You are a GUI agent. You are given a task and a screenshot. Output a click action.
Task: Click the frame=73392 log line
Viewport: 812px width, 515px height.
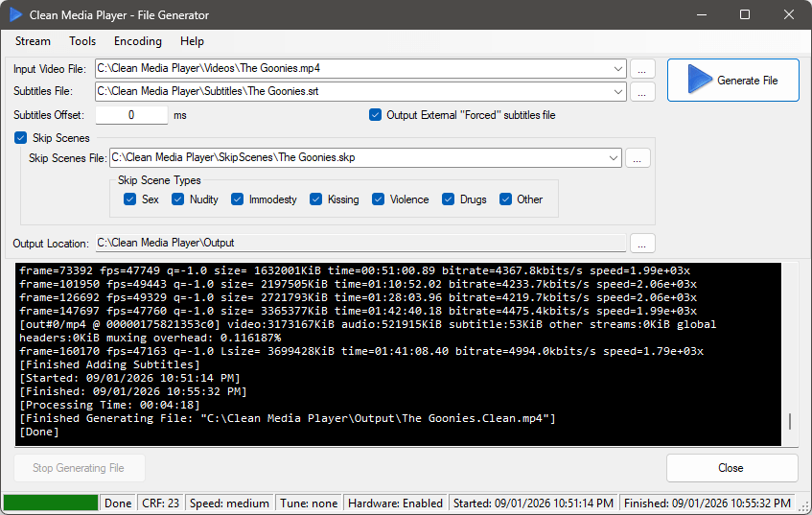[x=355, y=270]
